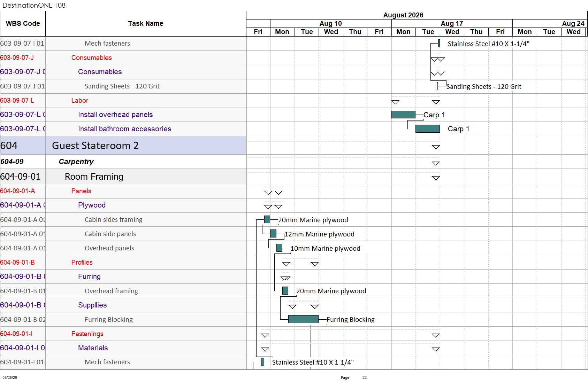Click the Install bathroom accessories Gantt bar
588x382 pixels.
428,129
